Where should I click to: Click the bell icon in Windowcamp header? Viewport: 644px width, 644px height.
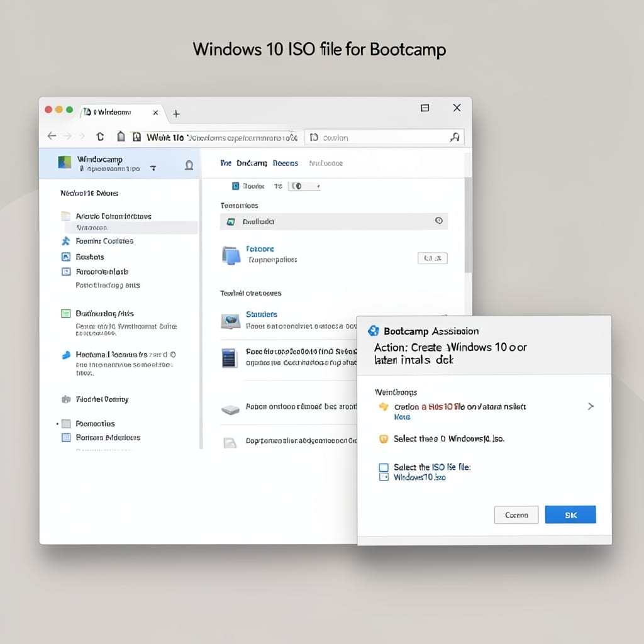click(189, 165)
